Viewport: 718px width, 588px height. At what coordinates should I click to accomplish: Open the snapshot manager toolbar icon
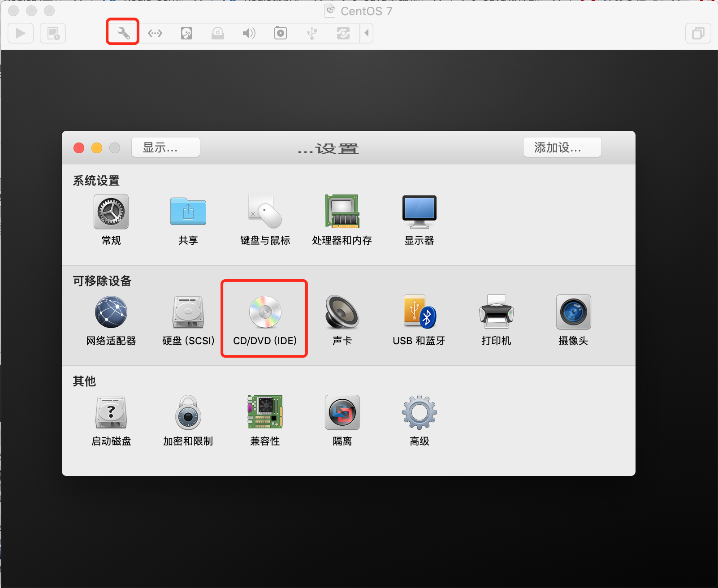pos(53,33)
